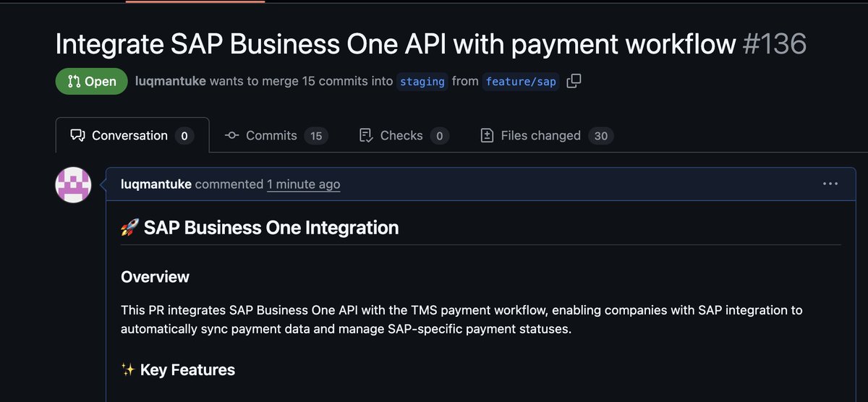This screenshot has height=402, width=868.
Task: Click the Files changed diff icon
Action: point(487,135)
